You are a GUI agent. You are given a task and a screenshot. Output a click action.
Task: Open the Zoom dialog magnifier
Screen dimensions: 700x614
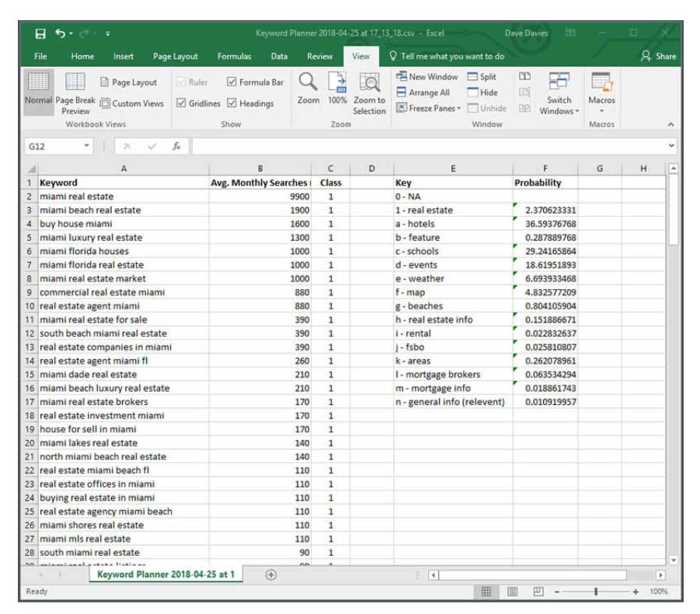[x=308, y=89]
